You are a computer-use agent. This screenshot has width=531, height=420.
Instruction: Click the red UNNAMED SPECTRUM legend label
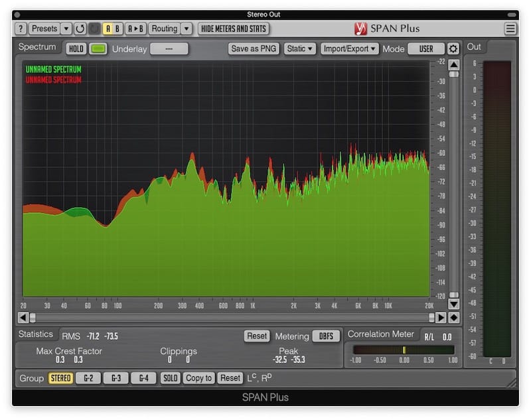coord(54,80)
